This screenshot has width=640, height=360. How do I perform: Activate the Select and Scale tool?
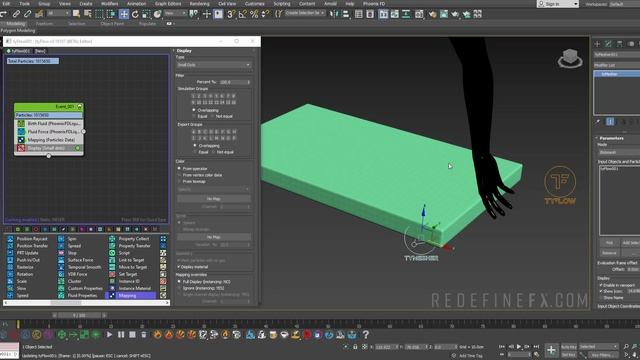tap(146, 14)
